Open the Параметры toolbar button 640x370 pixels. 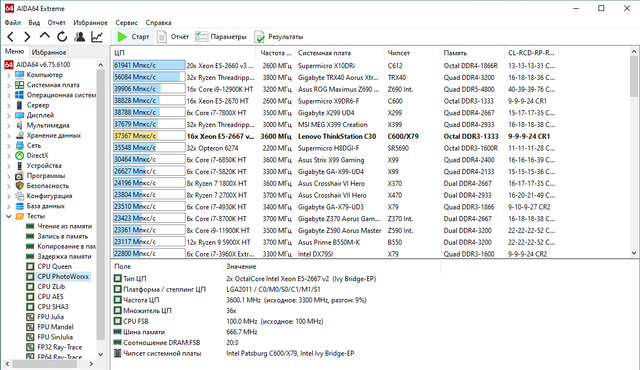pyautogui.click(x=221, y=37)
